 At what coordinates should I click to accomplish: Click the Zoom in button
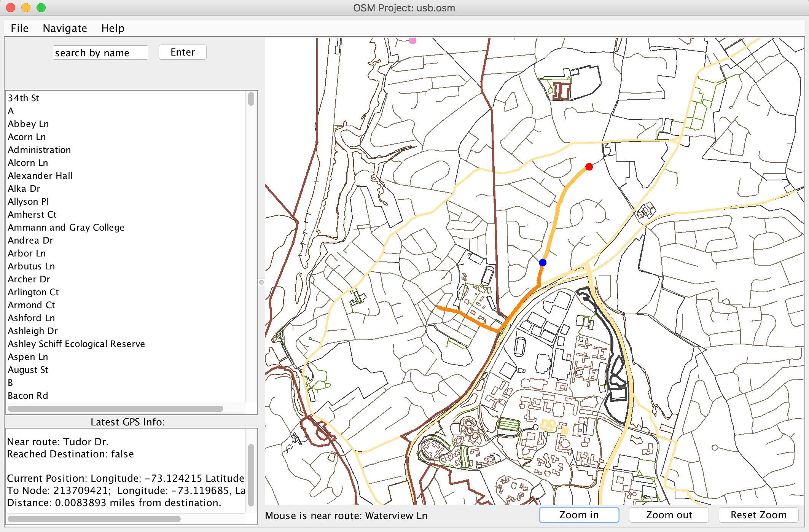(x=579, y=515)
